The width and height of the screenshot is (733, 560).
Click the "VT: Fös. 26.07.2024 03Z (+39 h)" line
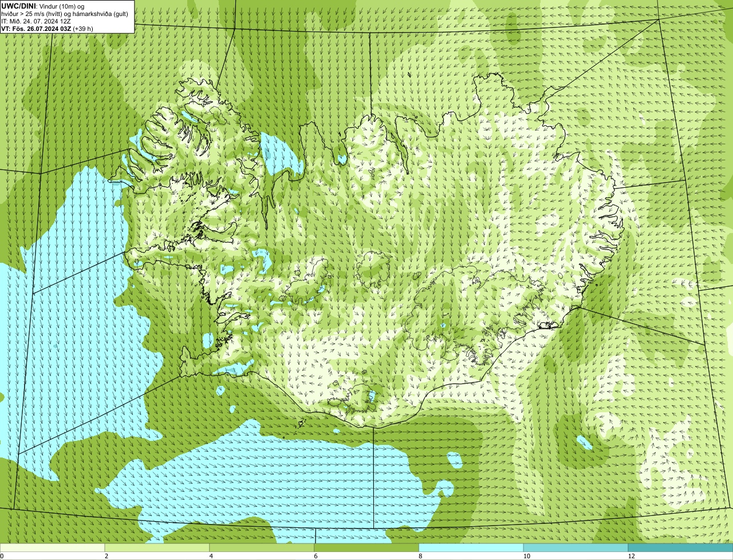48,28
